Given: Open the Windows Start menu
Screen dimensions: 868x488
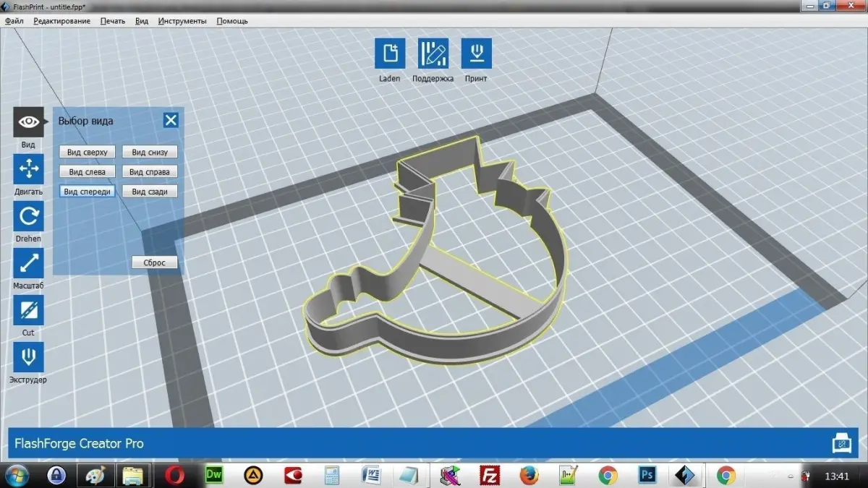Looking at the screenshot, I should coord(17,475).
